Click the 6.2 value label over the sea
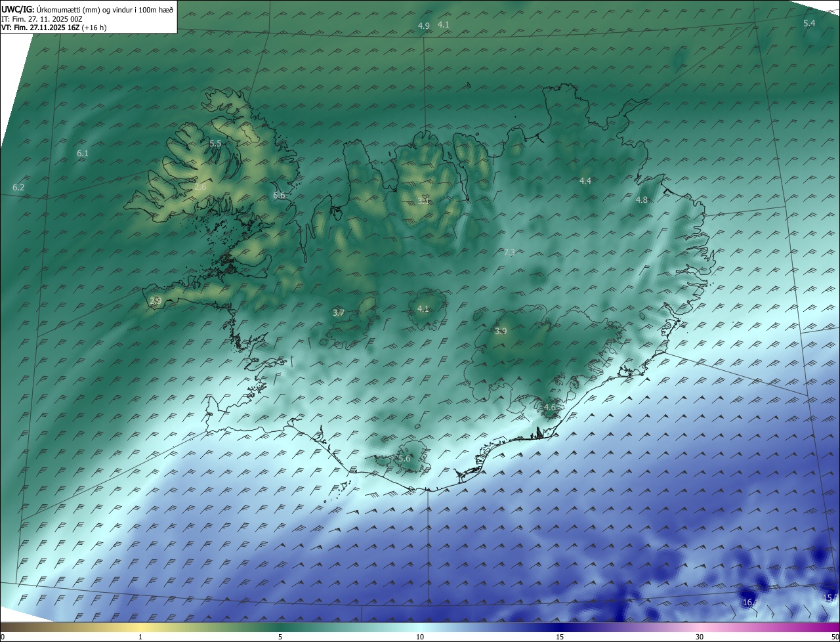The width and height of the screenshot is (840, 642). click(18, 187)
